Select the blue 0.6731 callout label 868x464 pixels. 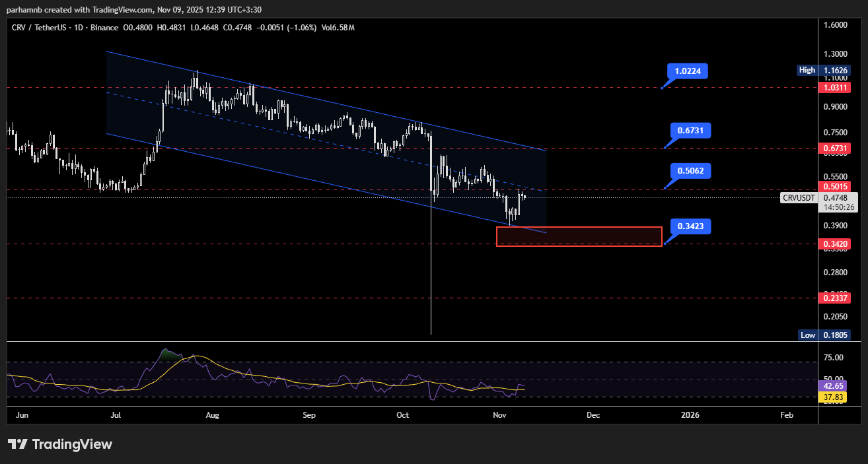pyautogui.click(x=690, y=131)
